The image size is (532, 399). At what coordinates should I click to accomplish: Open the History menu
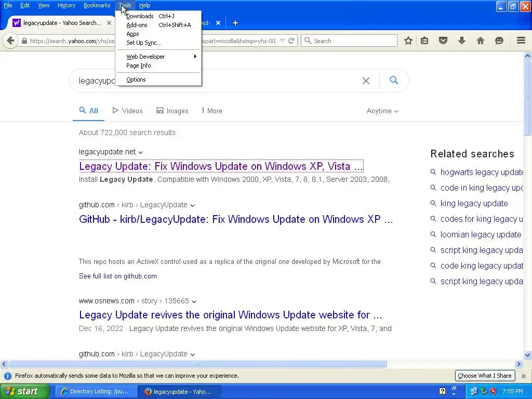click(66, 5)
